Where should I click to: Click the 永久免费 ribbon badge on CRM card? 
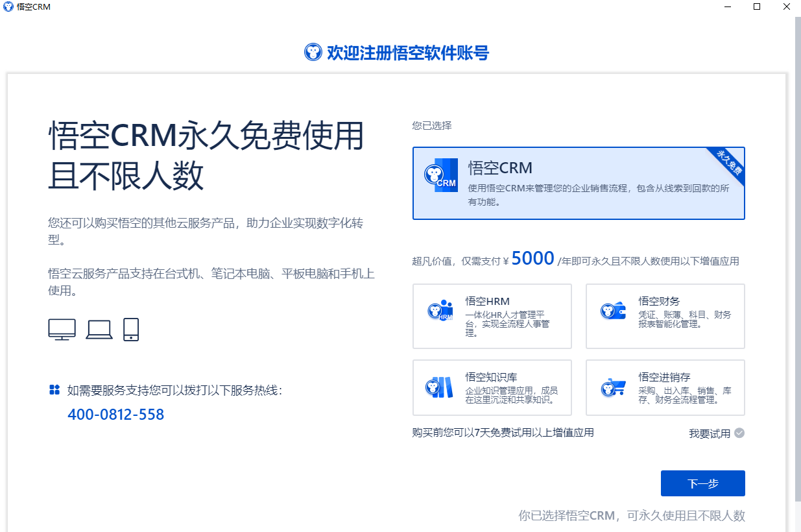(729, 163)
